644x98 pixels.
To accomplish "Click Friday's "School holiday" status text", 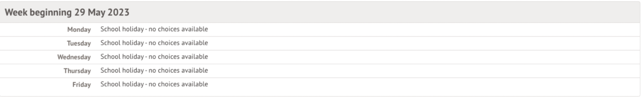I will click(122, 85).
